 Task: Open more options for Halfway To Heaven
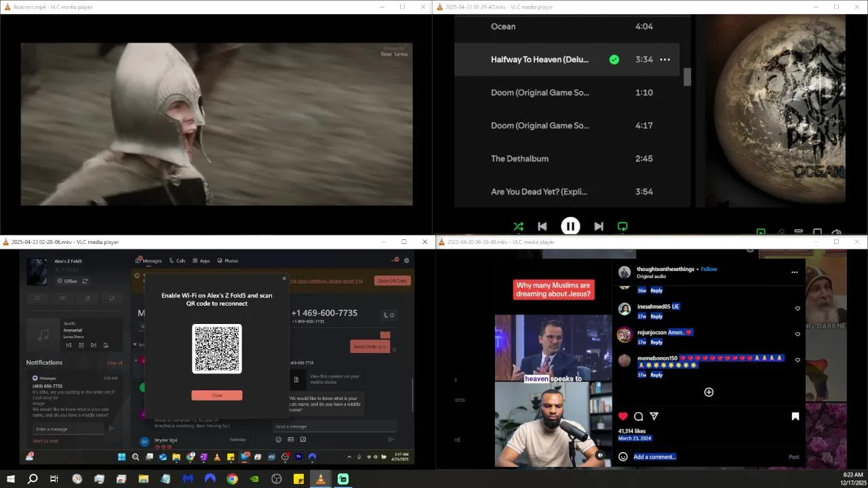tap(665, 60)
